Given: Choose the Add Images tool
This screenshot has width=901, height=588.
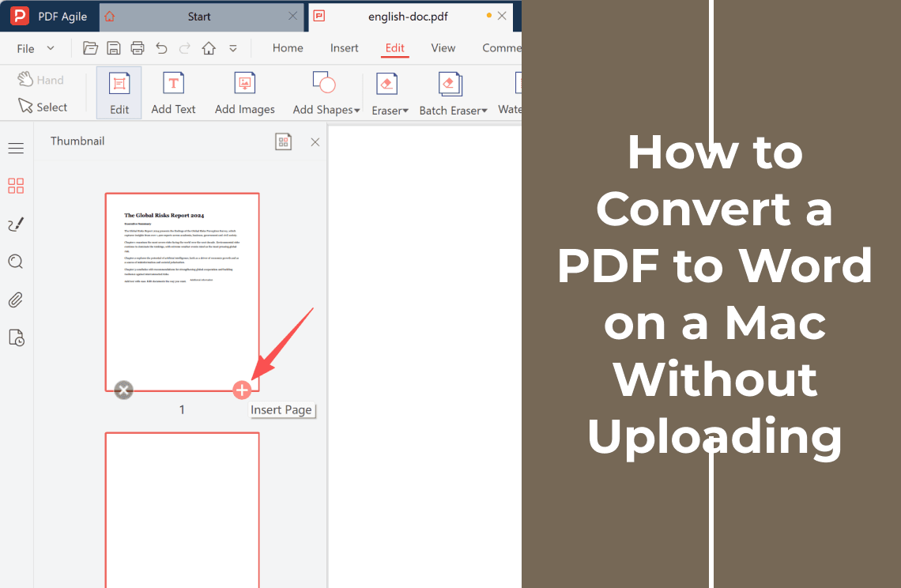Looking at the screenshot, I should point(245,93).
